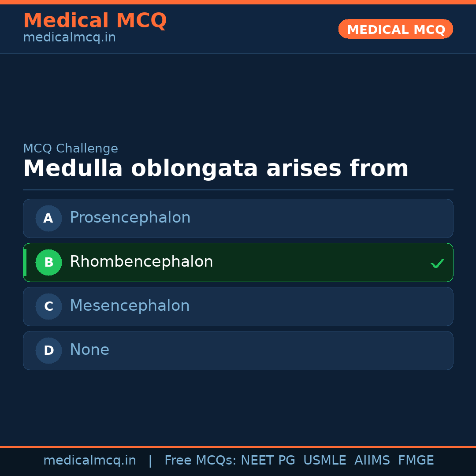Click the Medical MCQ logo text

click(95, 21)
